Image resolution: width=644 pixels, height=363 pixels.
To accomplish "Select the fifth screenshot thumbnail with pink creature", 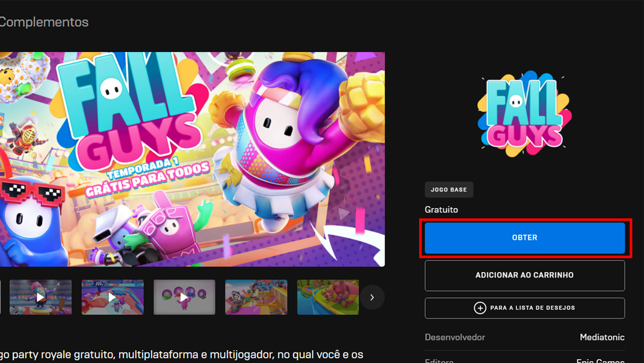I will 328,297.
